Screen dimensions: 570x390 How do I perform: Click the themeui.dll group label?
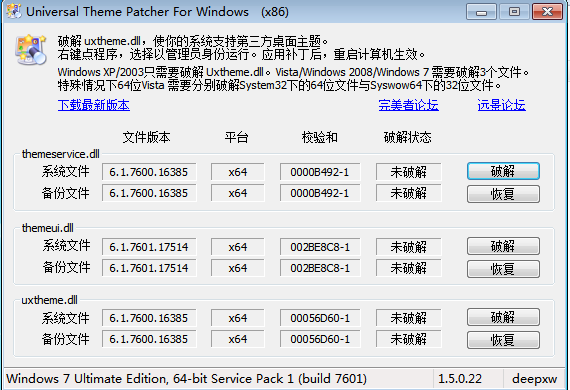(x=48, y=228)
